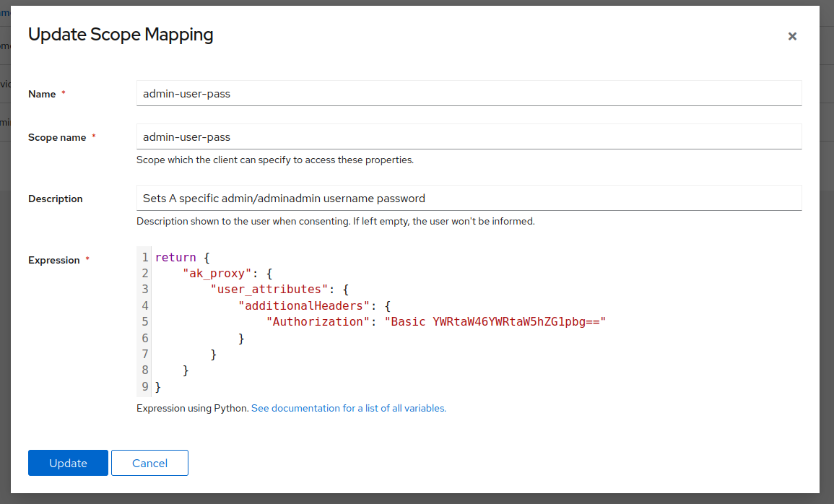Close the Update Scope Mapping dialog
The image size is (834, 504).
pos(792,36)
